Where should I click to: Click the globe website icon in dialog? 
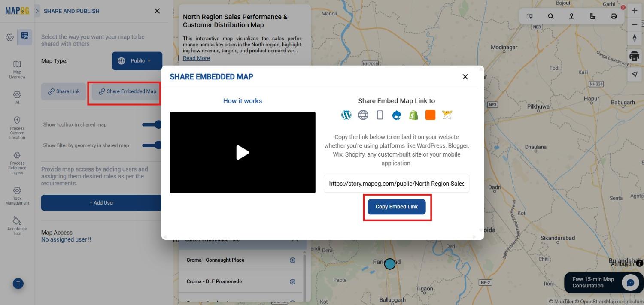(363, 115)
